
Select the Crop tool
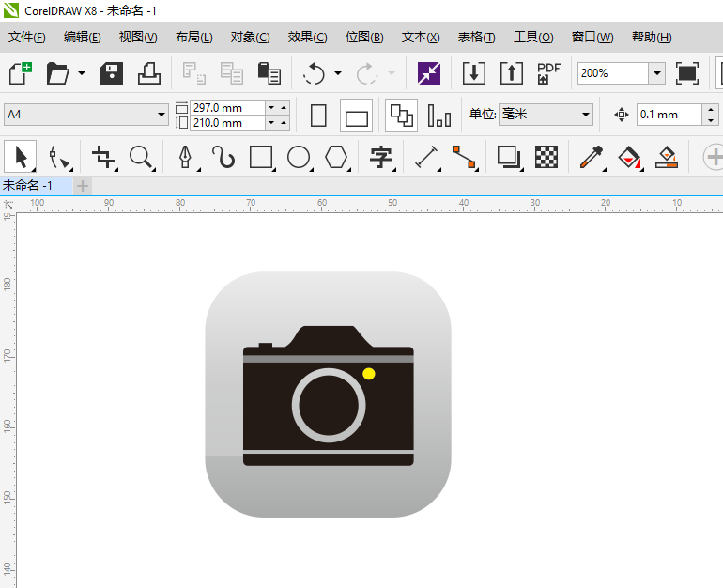tap(103, 157)
